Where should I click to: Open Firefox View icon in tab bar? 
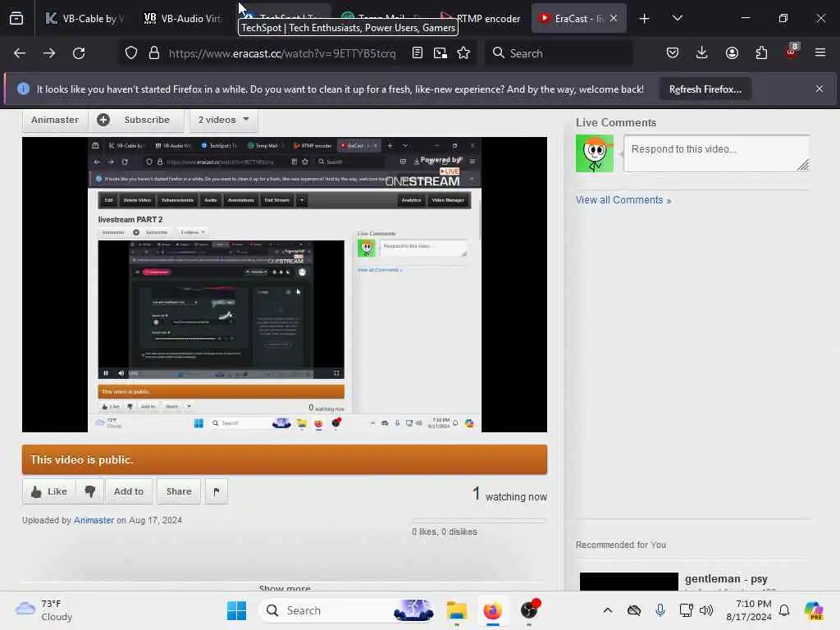coord(16,18)
